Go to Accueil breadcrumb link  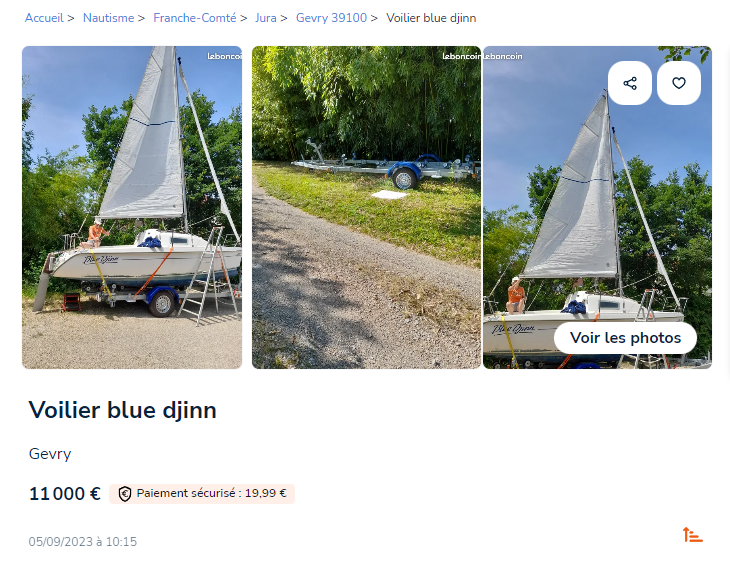(44, 18)
